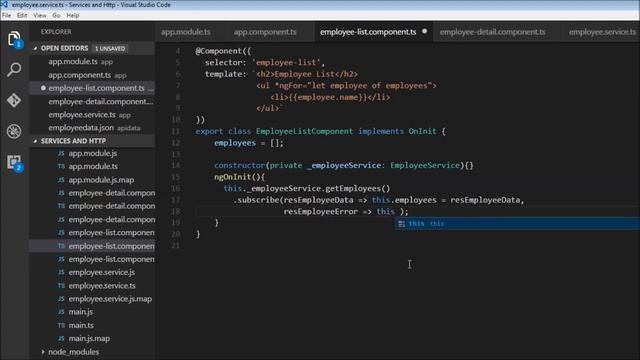Open the Explorer view in activity bar
Screen dimensions: 640x360
click(14, 39)
